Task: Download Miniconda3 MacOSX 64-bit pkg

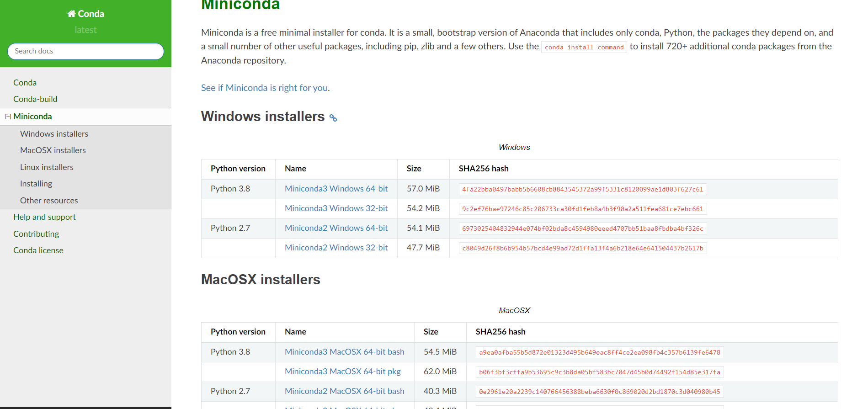Action: tap(342, 372)
